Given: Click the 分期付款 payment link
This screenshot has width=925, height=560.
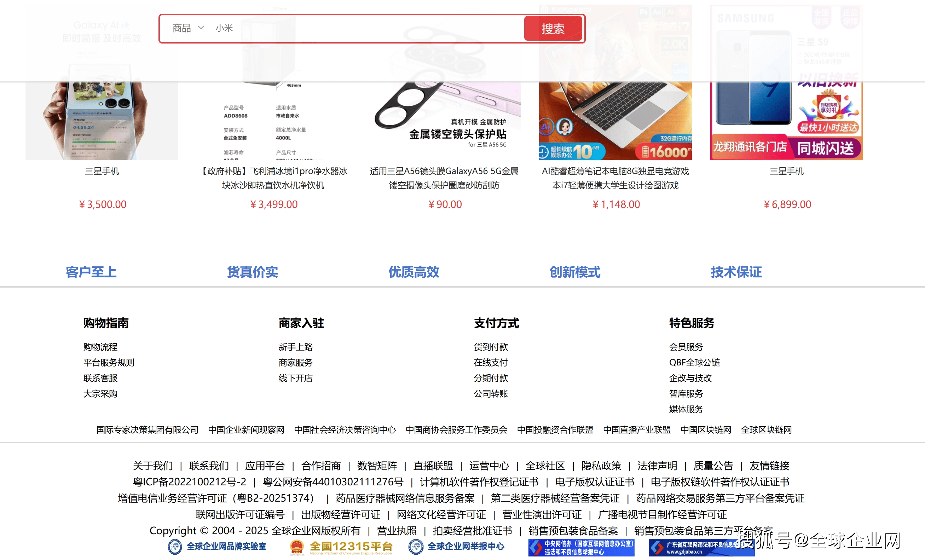Looking at the screenshot, I should click(x=491, y=377).
